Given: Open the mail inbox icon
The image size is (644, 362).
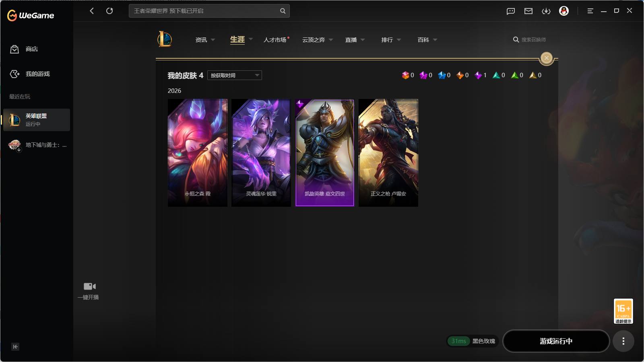Looking at the screenshot, I should (x=528, y=11).
